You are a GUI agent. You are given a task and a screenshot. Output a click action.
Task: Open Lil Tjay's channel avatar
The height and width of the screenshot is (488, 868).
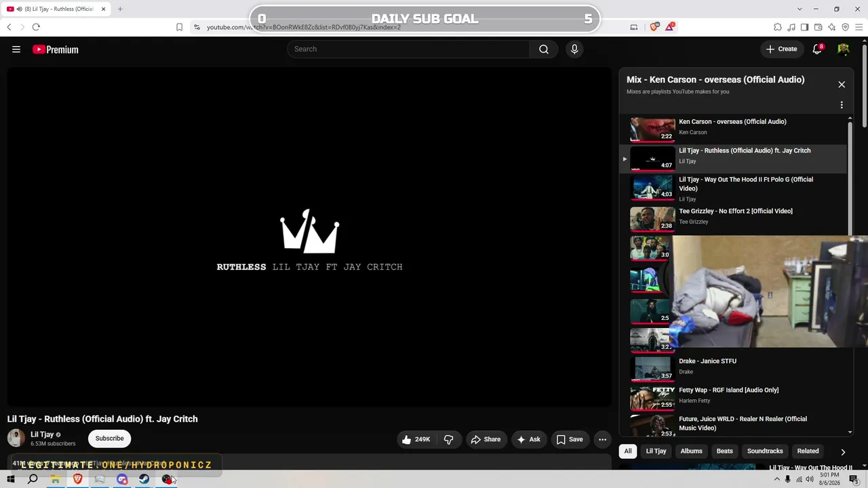pos(16,439)
